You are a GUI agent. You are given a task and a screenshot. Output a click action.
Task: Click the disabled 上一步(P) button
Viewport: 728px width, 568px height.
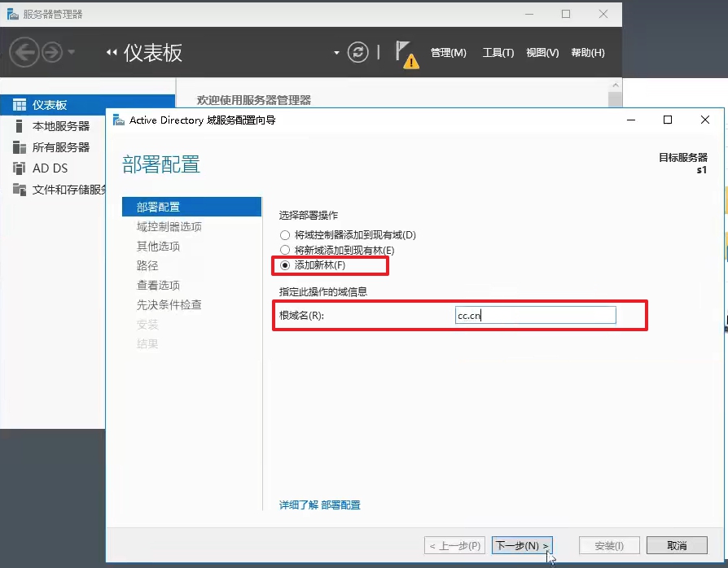tap(454, 546)
